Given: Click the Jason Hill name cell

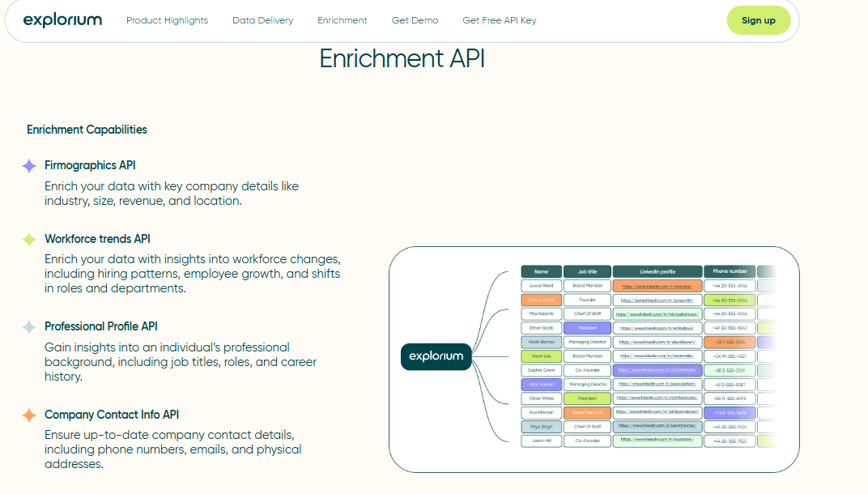Looking at the screenshot, I should click(542, 441).
